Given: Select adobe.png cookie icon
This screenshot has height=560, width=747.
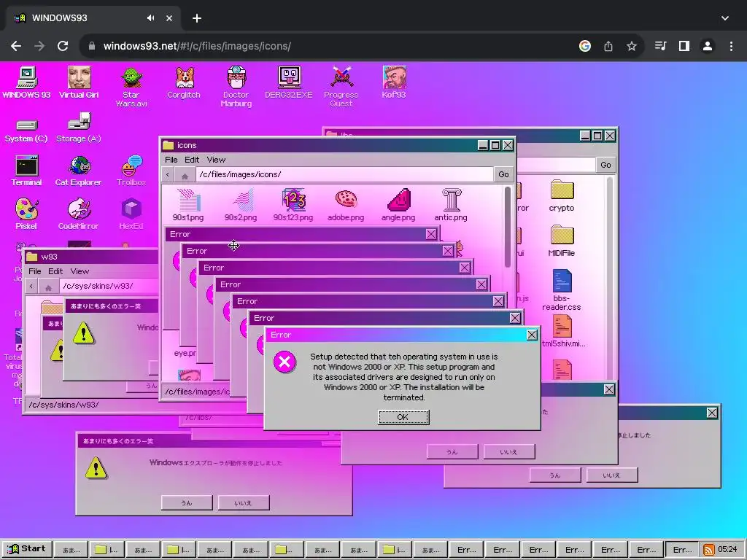Looking at the screenshot, I should pyautogui.click(x=346, y=205).
